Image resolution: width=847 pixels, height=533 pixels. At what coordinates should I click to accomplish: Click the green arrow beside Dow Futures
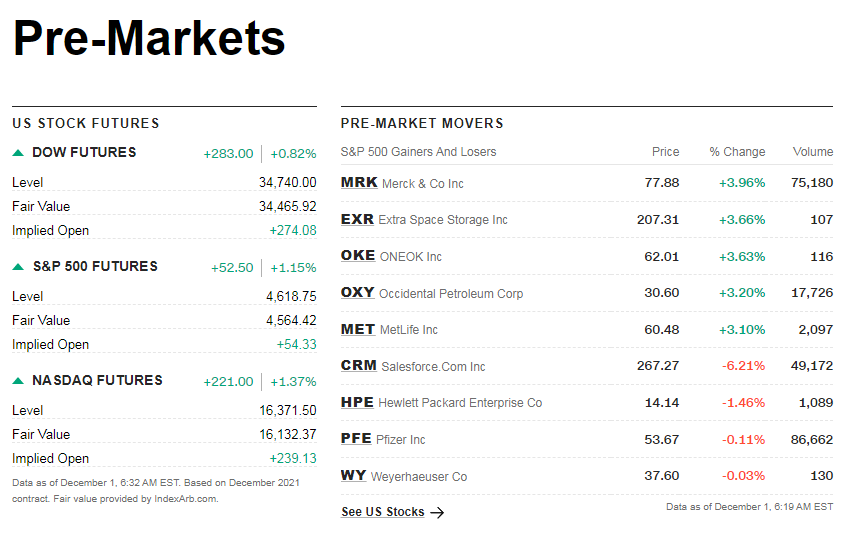click(x=18, y=153)
